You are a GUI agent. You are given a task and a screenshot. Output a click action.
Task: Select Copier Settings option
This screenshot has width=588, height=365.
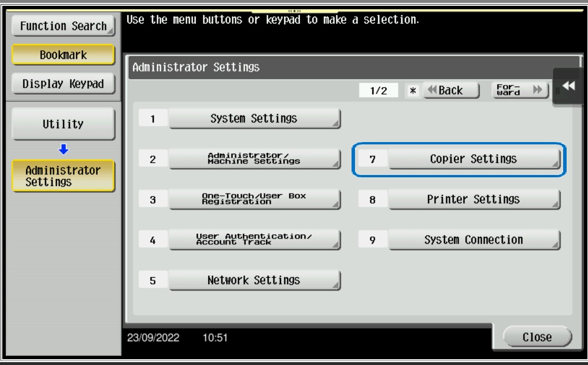[474, 159]
